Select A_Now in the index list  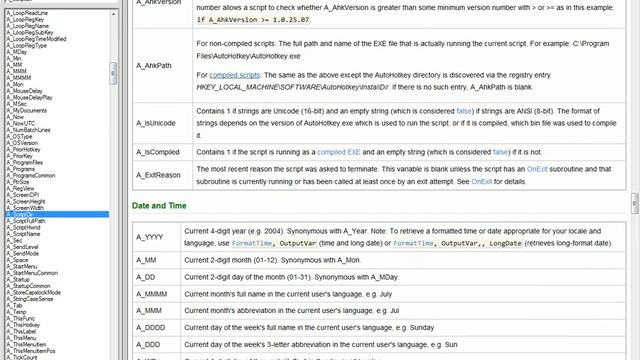point(15,117)
